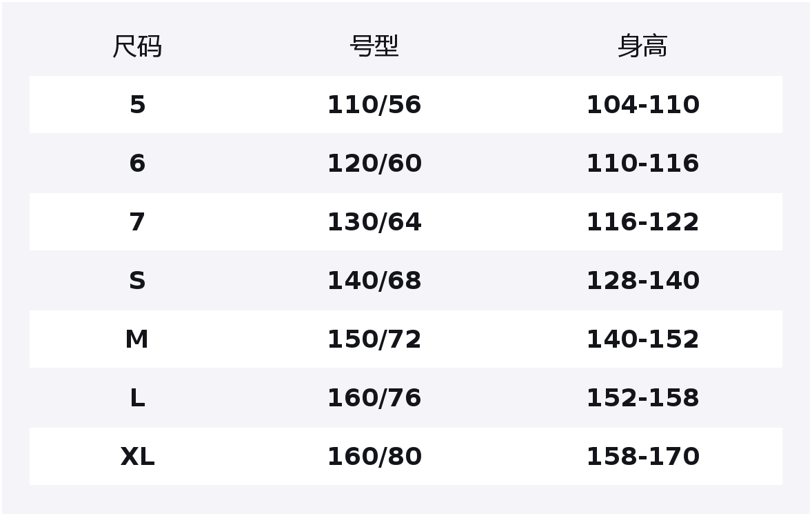Screen dimensions: 812x516
Task: Select size 5 cell
Action: tap(137, 105)
